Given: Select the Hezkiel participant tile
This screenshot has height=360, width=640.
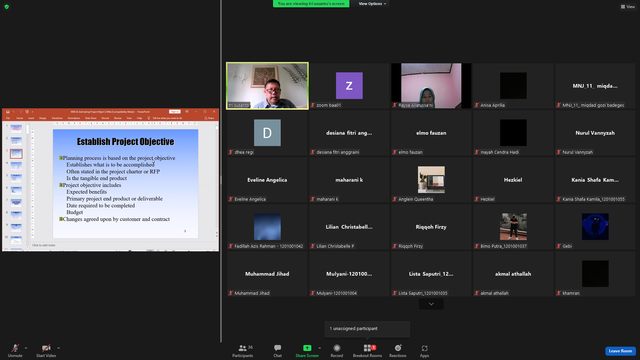Looking at the screenshot, I should 513,180.
